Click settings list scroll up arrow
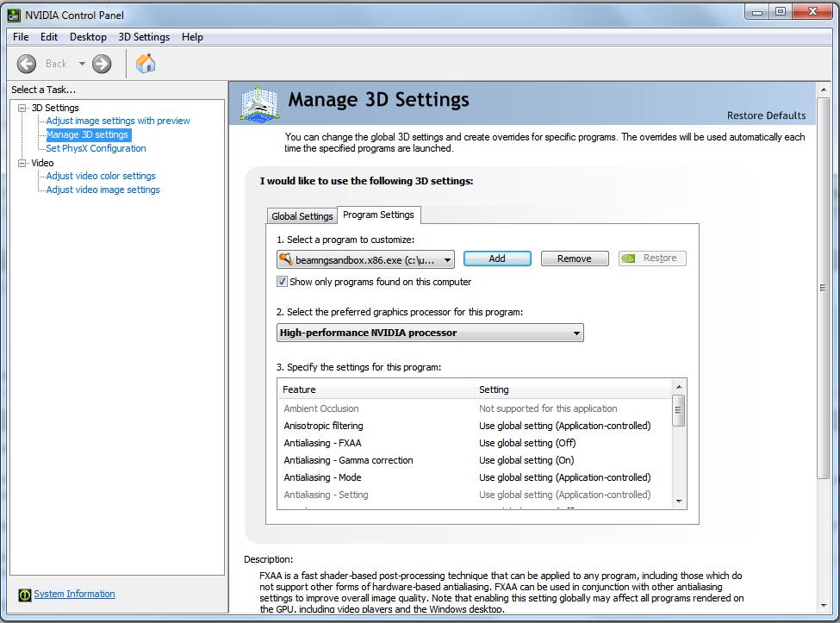Screen dimensions: 840x623 pos(679,387)
